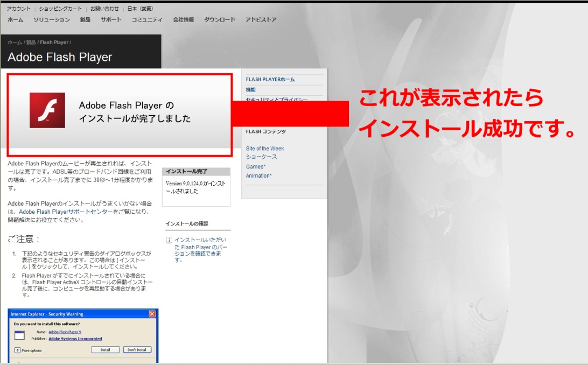This screenshot has height=365, width=588.
Task: Click 製品 in the breadcrumb
Action: (31, 43)
